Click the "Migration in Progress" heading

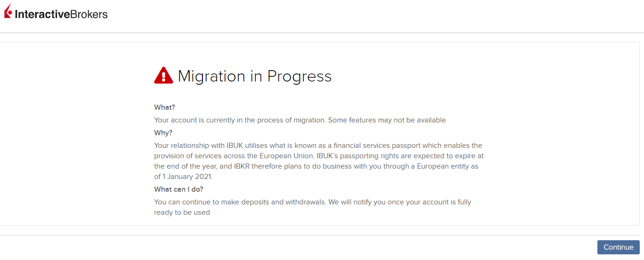[x=254, y=76]
